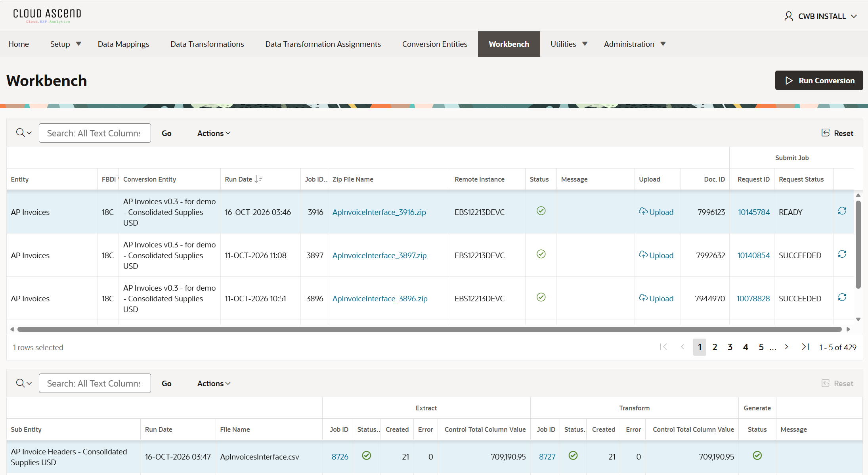Screen dimensions: 868x475
Task: Click green status check for job 3896
Action: click(541, 297)
